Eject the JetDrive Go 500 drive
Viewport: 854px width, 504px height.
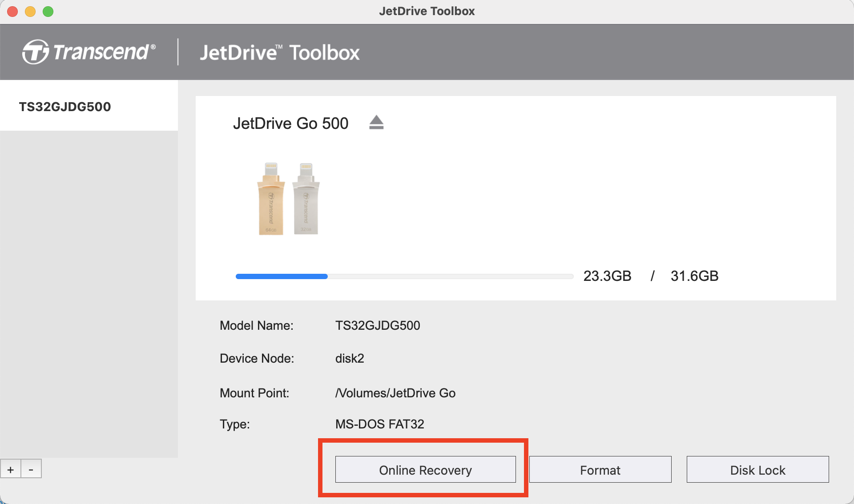click(376, 122)
